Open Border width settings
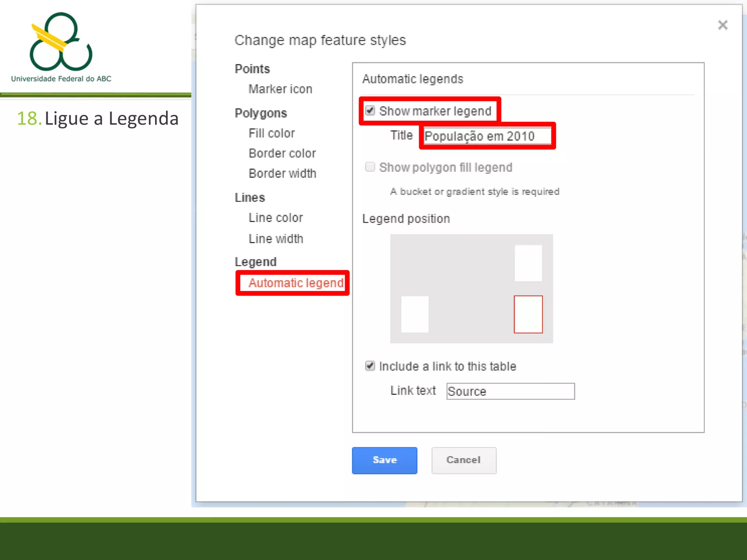747x560 pixels. [282, 174]
